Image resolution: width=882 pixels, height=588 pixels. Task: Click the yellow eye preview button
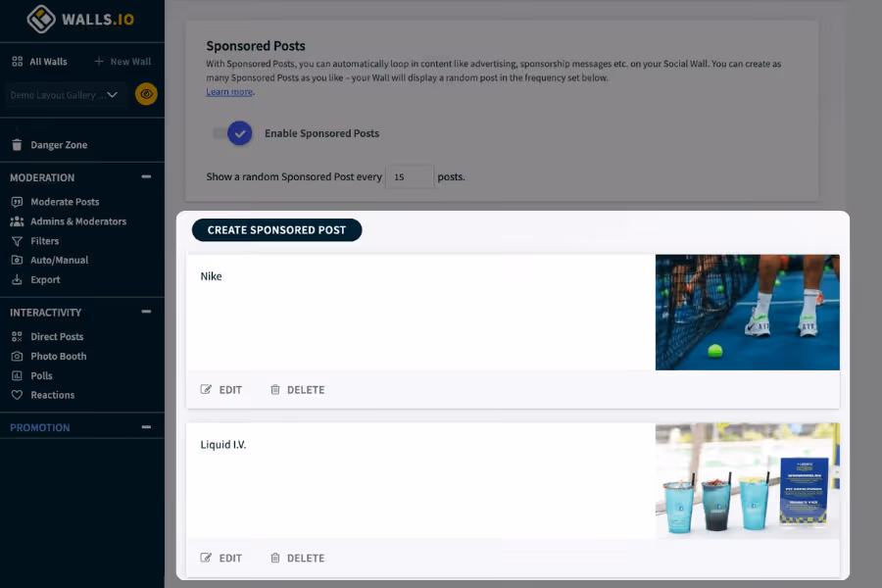click(146, 94)
